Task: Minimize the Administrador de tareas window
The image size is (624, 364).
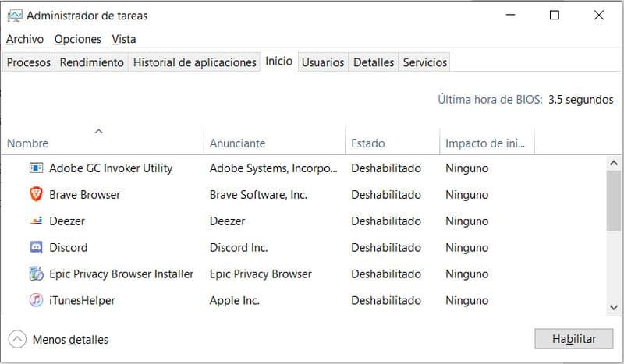Action: point(511,15)
